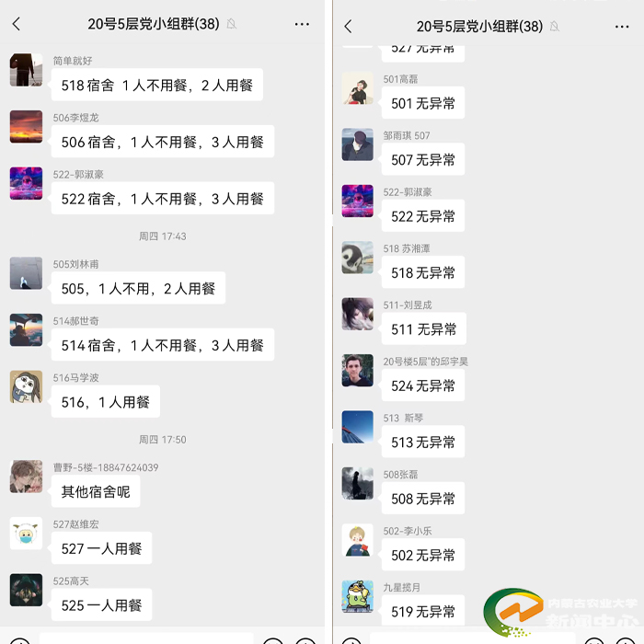Tap sender name 曹野-5楼-18847624039
The height and width of the screenshot is (644, 644).
pos(106,467)
